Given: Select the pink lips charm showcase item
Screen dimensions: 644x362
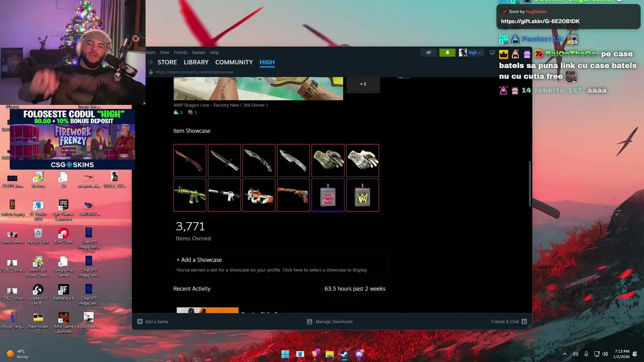Looking at the screenshot, I should 328,195.
